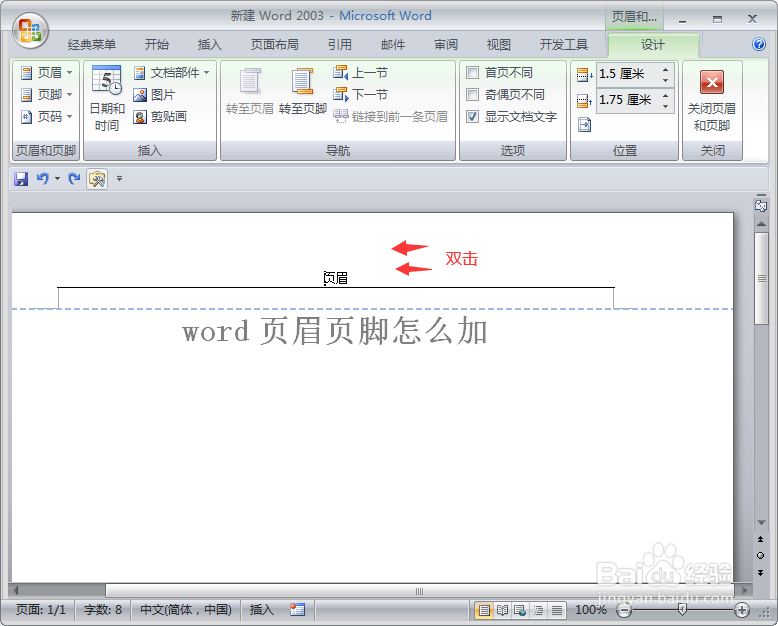The image size is (778, 626).
Task: Open Word help question mark
Action: tap(759, 44)
